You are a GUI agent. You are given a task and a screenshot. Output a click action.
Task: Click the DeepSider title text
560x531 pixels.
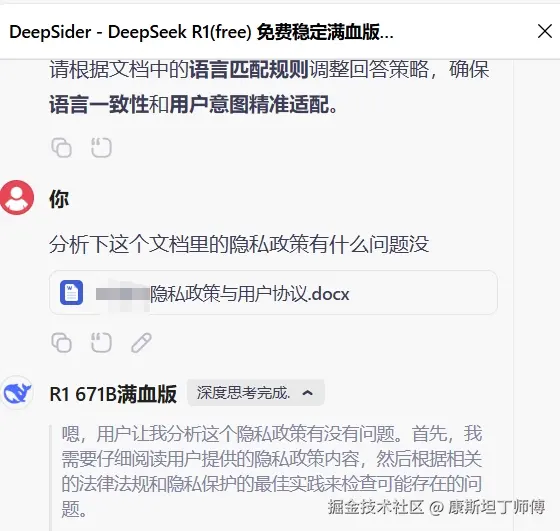pos(201,32)
